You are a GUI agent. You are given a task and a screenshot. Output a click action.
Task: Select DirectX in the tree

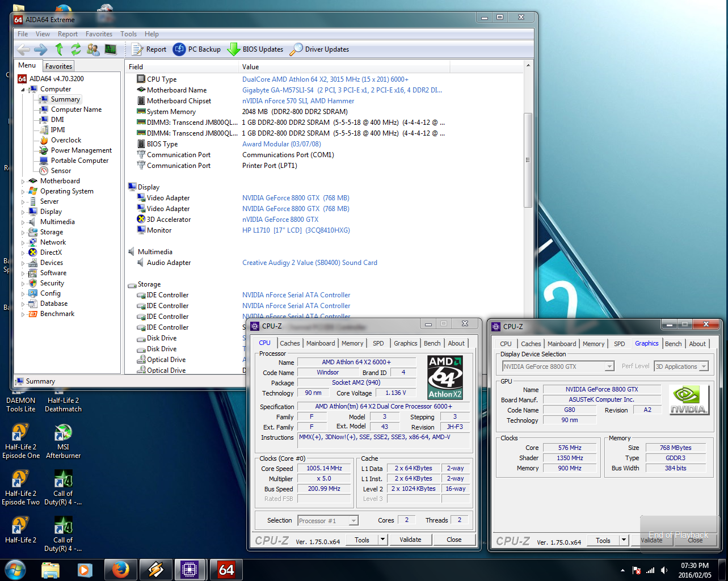[51, 252]
